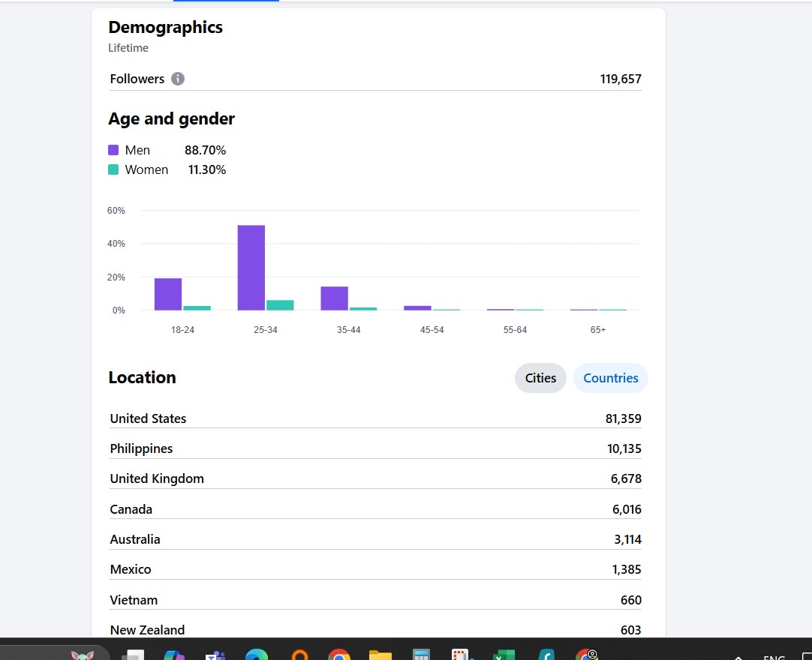
Task: Click the Vietnam row
Action: click(x=375, y=599)
